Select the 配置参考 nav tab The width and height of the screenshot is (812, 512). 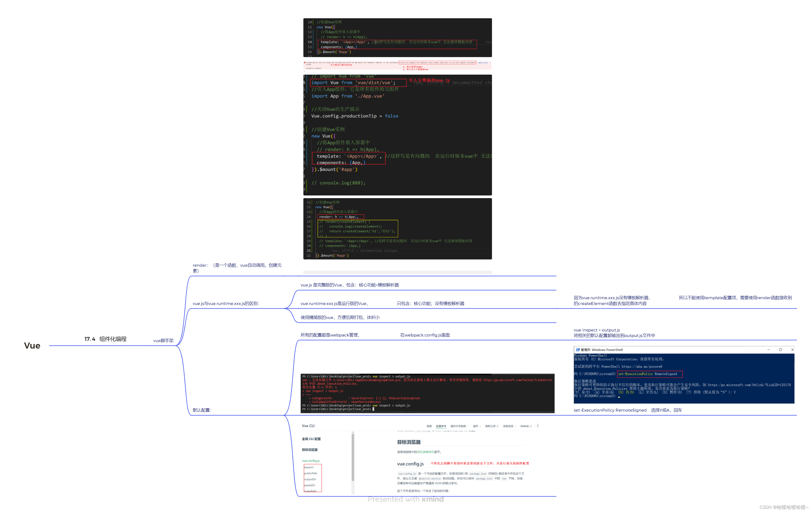click(441, 426)
